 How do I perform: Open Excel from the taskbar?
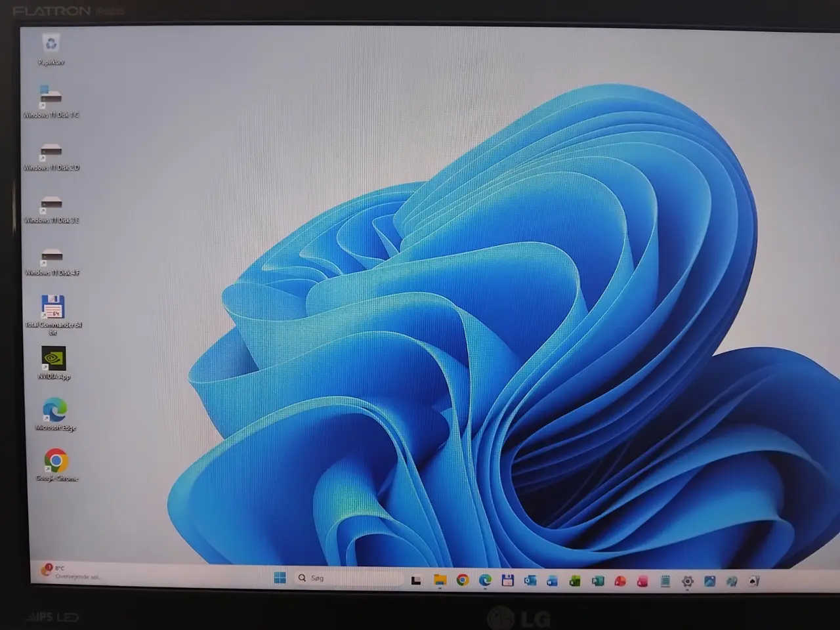575,581
